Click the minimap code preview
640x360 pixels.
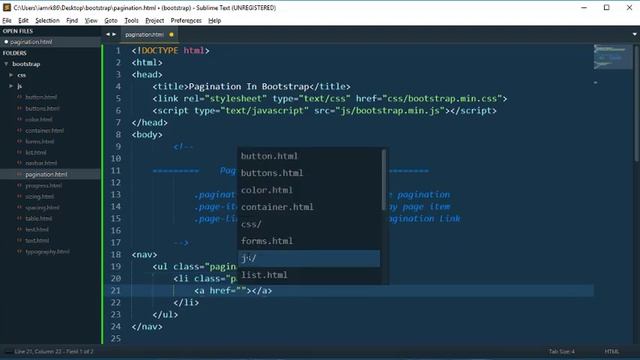pos(612,57)
